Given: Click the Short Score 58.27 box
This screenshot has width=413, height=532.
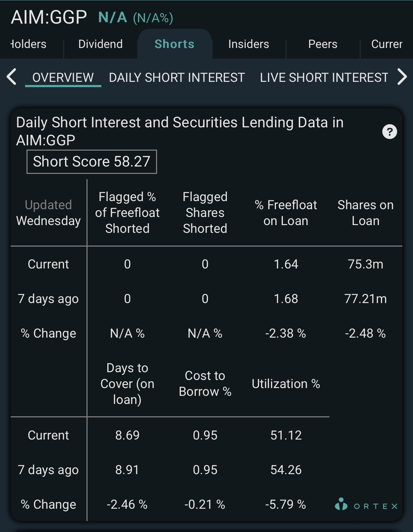Looking at the screenshot, I should [x=92, y=162].
